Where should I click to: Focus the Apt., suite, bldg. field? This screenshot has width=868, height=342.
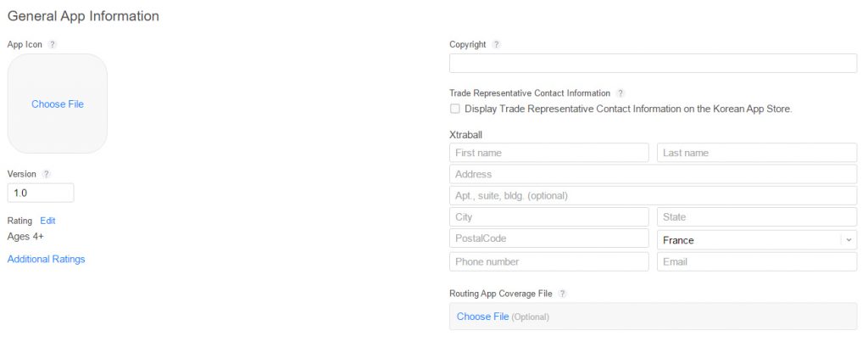click(x=653, y=196)
